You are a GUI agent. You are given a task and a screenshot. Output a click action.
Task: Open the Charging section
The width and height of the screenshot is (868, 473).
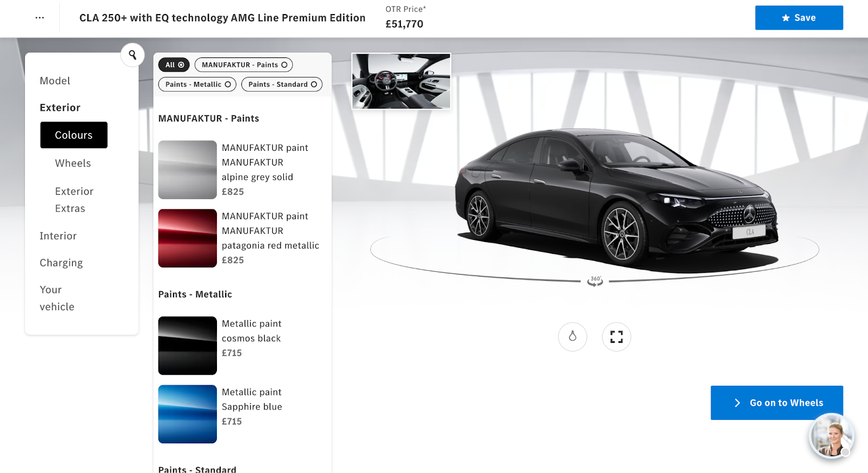61,263
